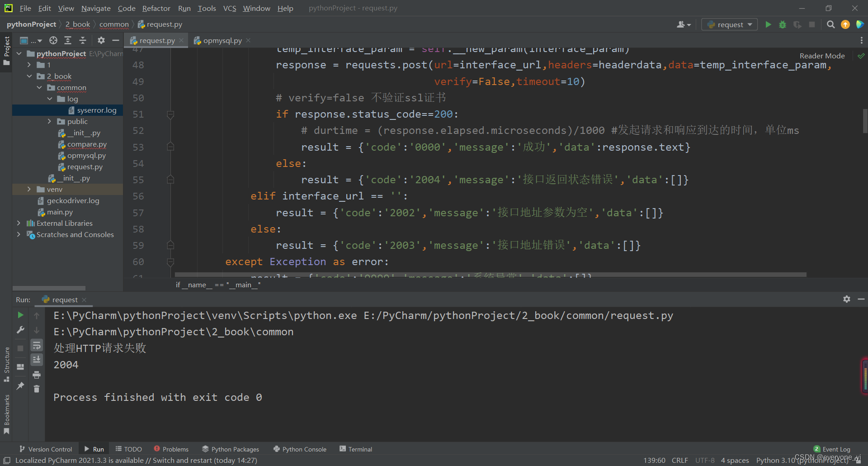
Task: Expand External Libraries node
Action: point(19,223)
